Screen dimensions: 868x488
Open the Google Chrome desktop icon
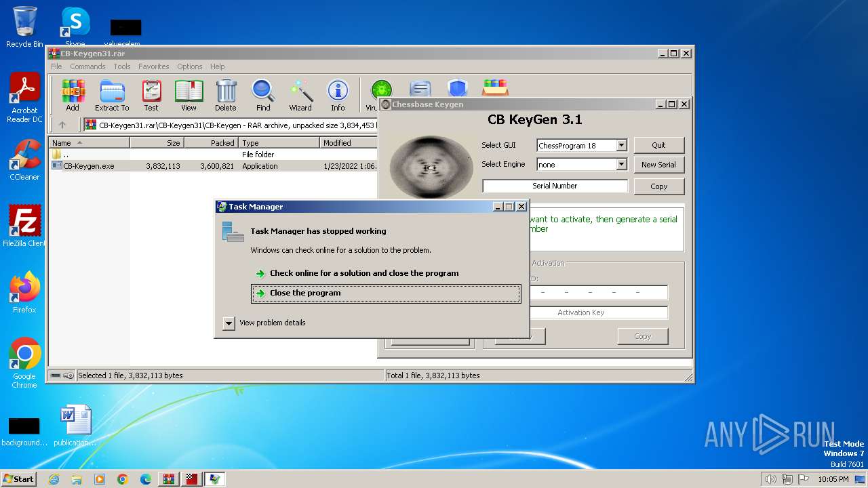pos(24,363)
